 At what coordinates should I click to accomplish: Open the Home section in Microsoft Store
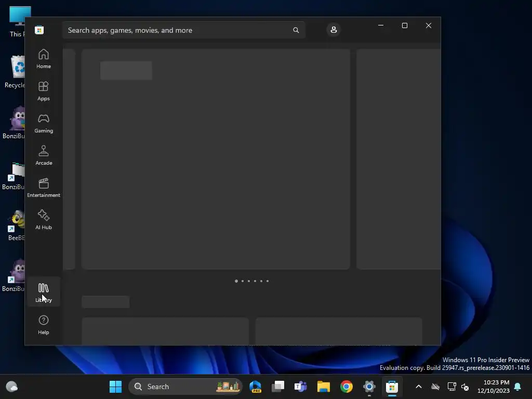click(44, 59)
